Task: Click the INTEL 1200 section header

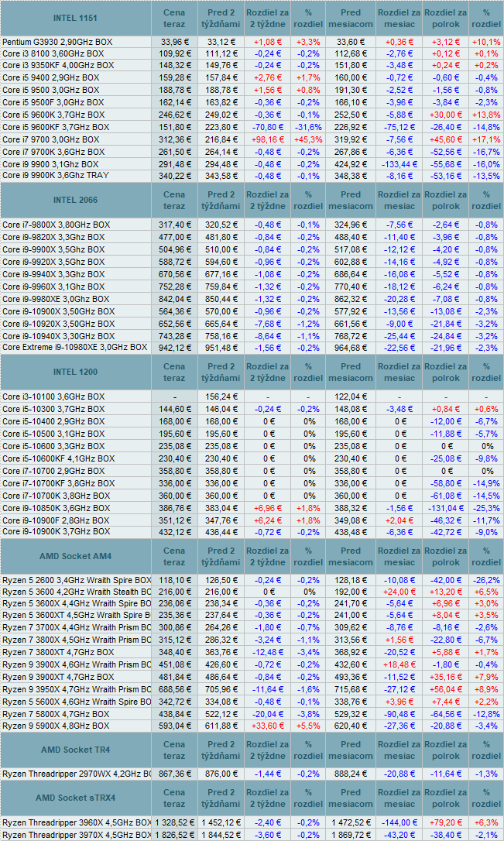Action: (x=76, y=372)
